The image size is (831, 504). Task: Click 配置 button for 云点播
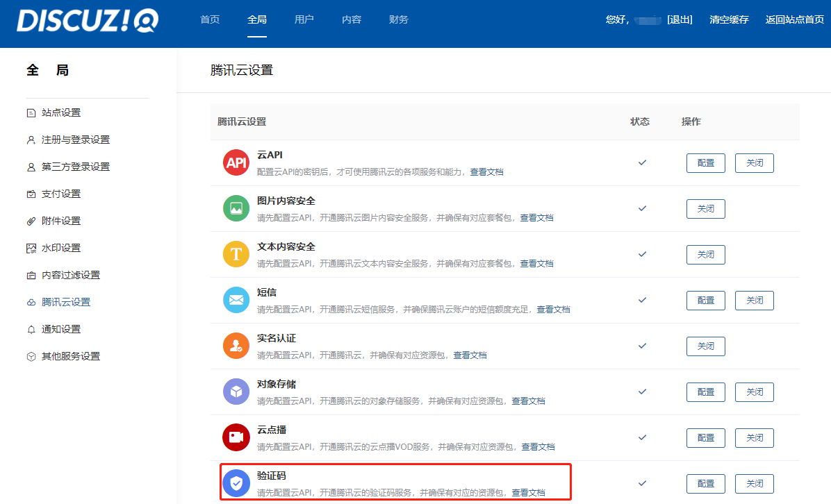(x=706, y=438)
